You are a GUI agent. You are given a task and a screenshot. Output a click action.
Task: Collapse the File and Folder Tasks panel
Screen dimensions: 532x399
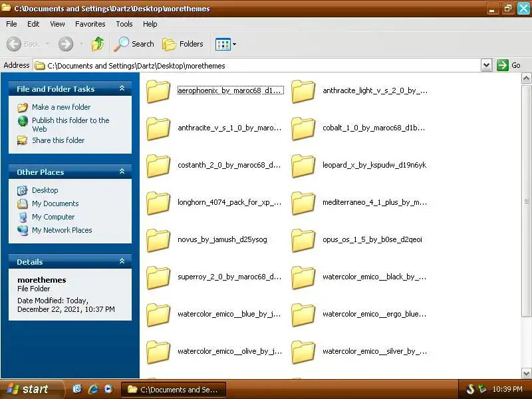[x=122, y=88]
